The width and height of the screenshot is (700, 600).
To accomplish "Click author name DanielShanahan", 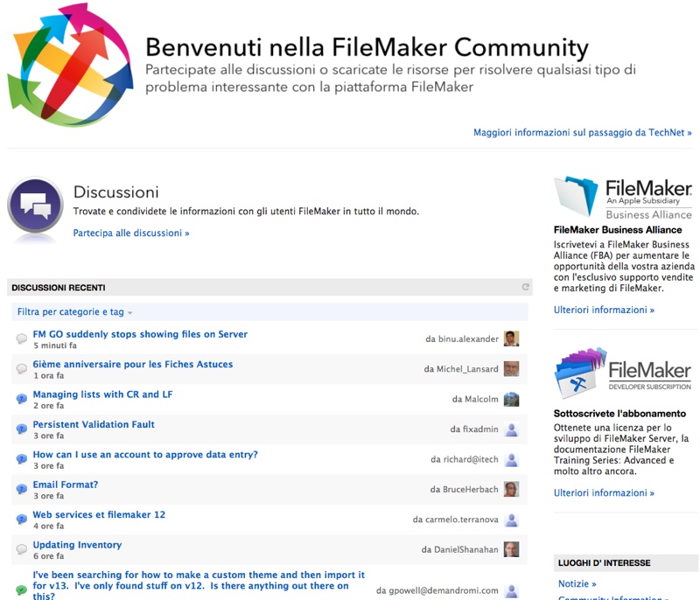I will 466,549.
